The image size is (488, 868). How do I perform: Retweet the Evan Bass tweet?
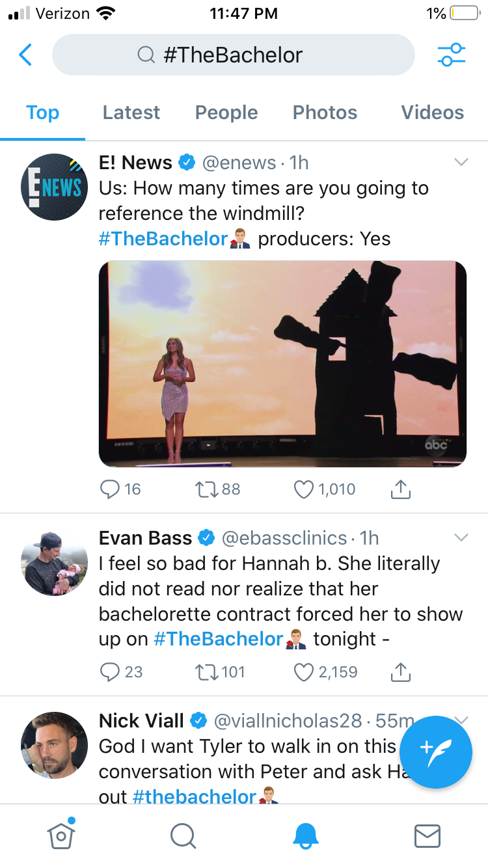click(x=206, y=672)
